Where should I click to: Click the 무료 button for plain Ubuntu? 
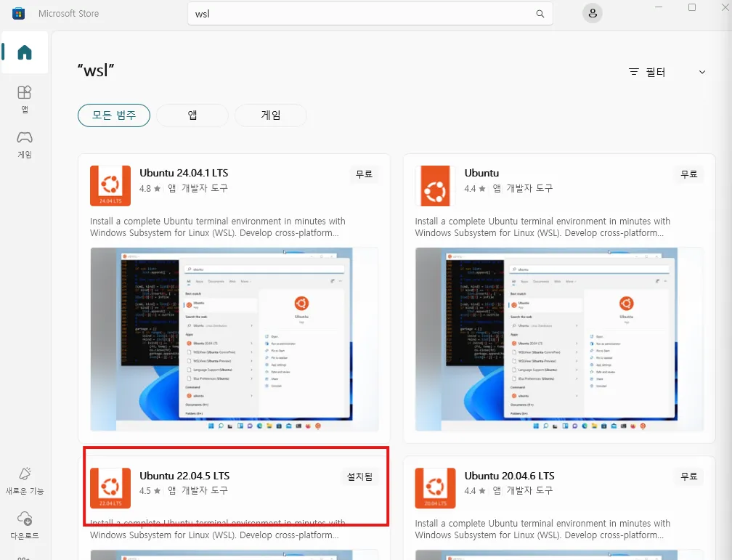689,174
